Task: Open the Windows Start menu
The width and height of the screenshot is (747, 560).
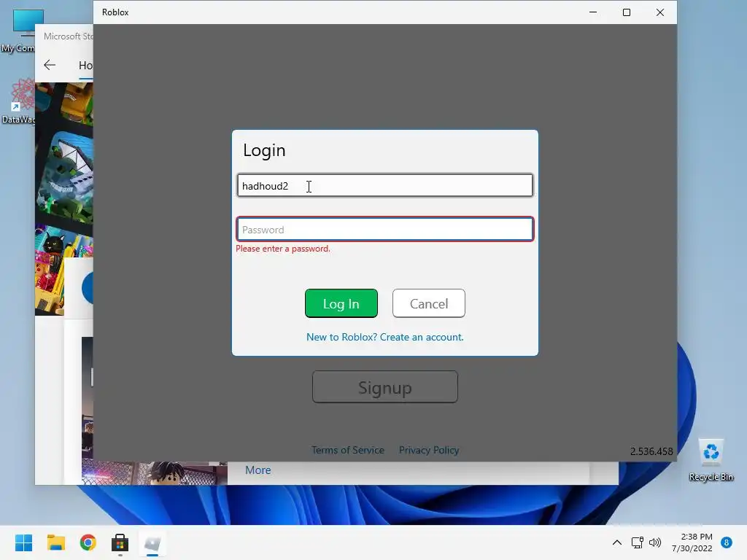Action: pyautogui.click(x=24, y=542)
